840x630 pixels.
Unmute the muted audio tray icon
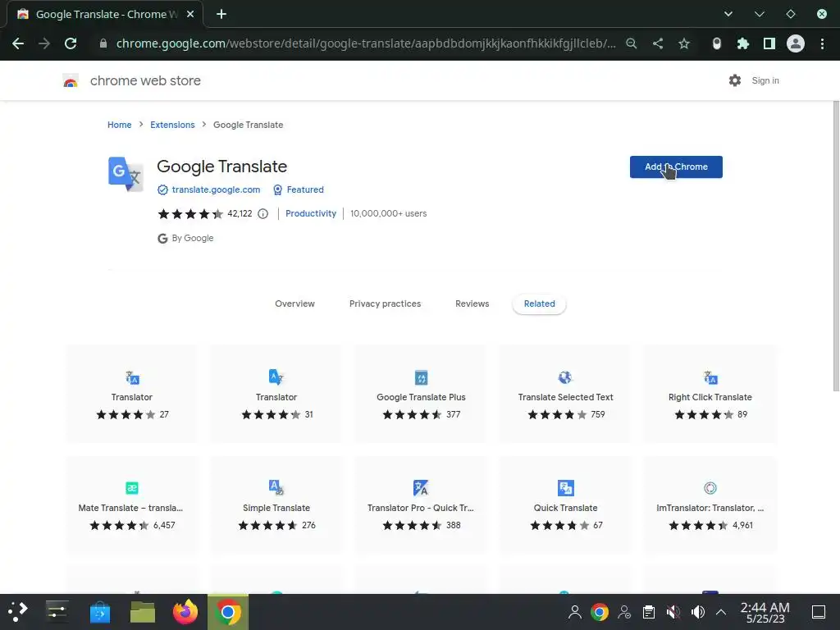673,612
